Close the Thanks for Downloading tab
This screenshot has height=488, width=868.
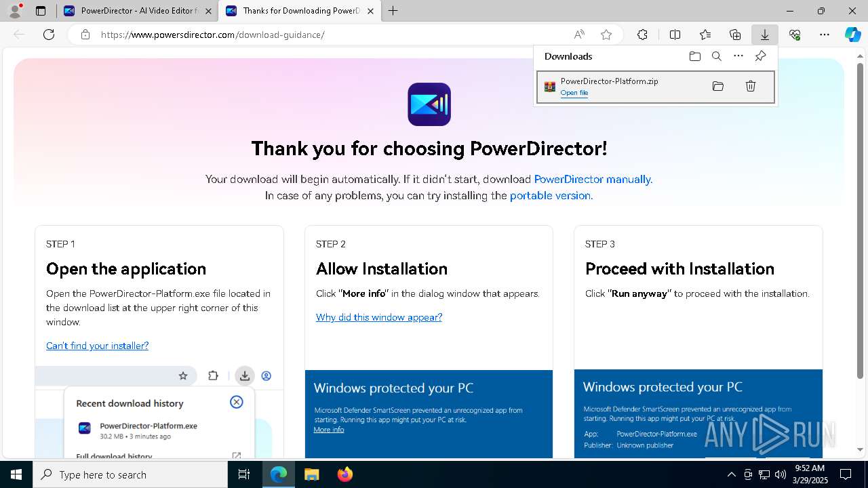371,11
